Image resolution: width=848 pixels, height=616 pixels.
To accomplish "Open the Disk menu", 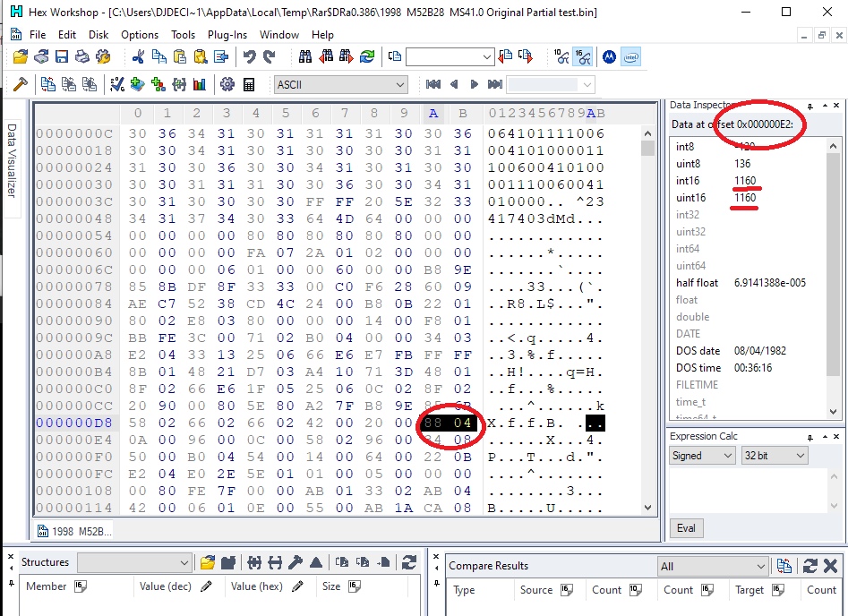I will pos(99,35).
